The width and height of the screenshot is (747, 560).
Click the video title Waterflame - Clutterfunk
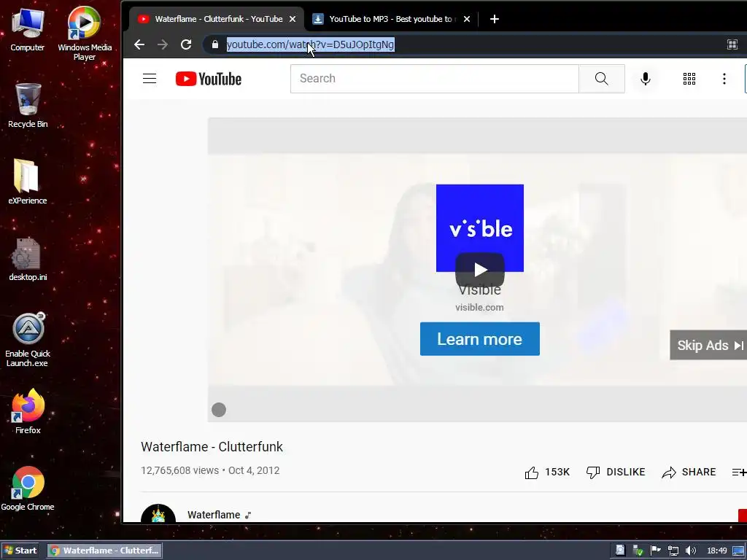coord(212,447)
